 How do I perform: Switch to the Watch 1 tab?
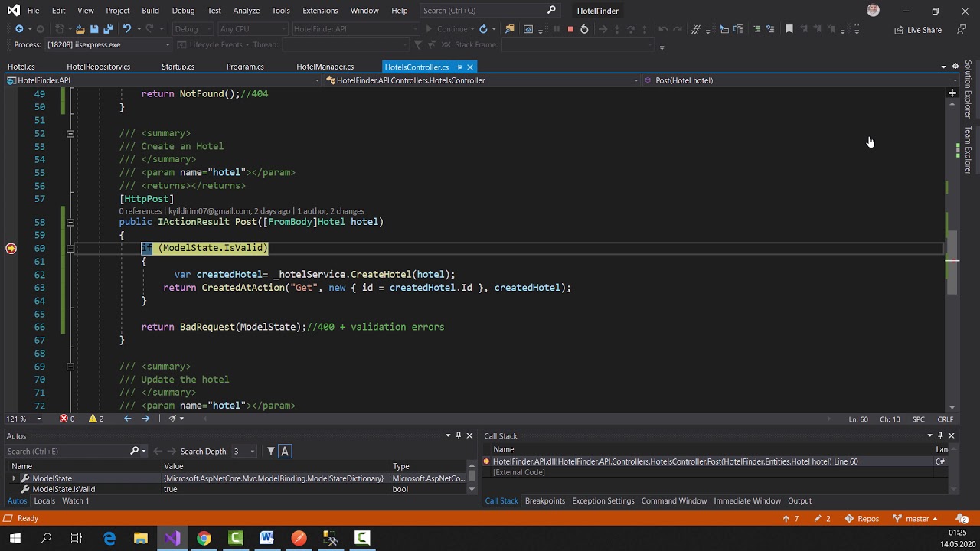point(75,500)
